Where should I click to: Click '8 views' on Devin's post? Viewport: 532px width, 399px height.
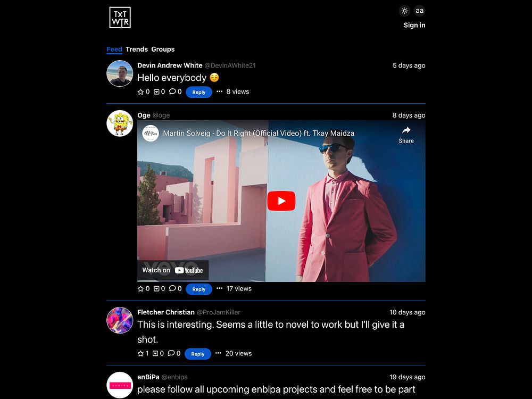(237, 92)
